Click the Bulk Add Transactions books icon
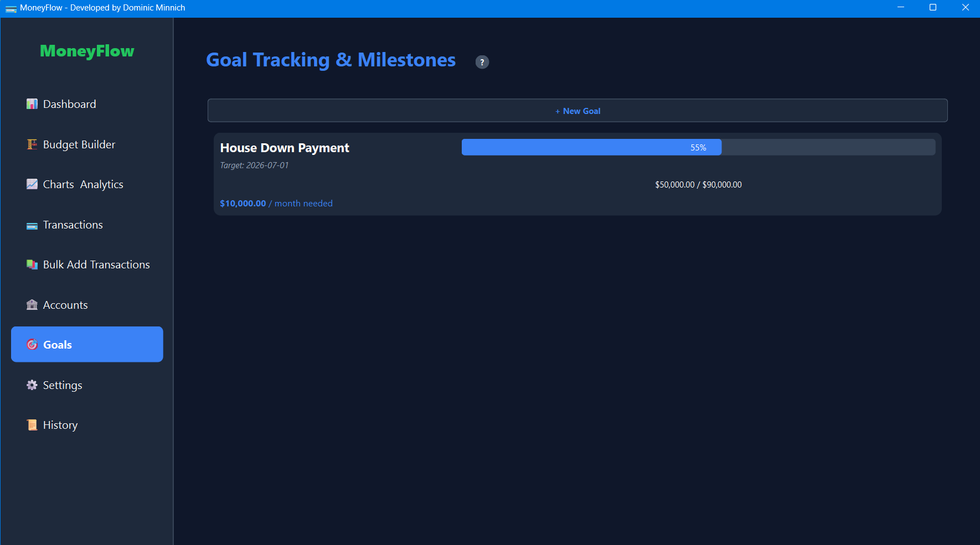The height and width of the screenshot is (545, 980). click(x=32, y=264)
